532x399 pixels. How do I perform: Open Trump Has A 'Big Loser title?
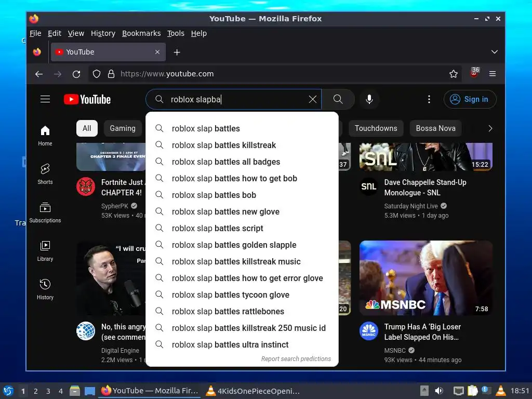tap(422, 332)
